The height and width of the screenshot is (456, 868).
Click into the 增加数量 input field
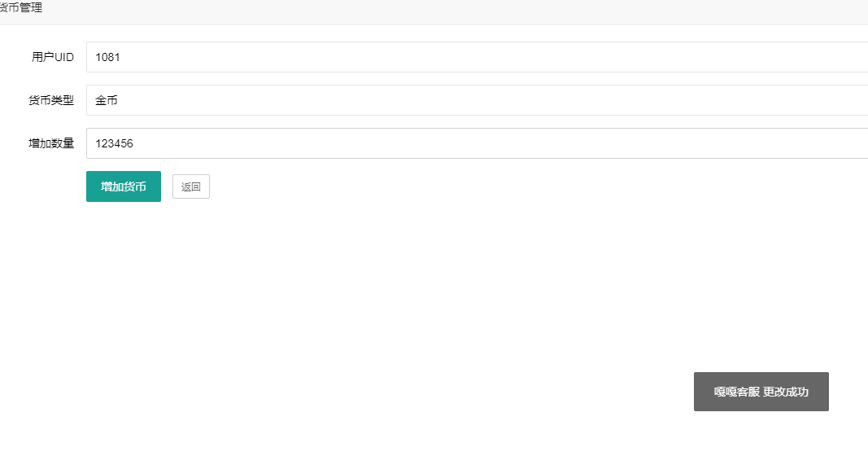point(477,143)
